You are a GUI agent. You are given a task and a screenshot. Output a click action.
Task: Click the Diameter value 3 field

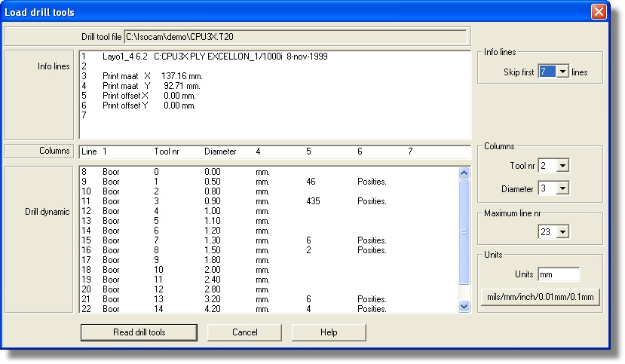pos(547,188)
